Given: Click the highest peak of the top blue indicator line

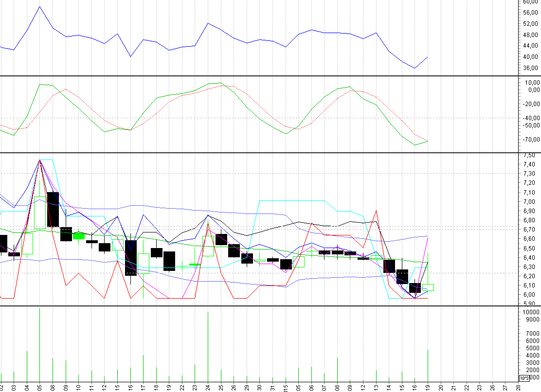Looking at the screenshot, I should pyautogui.click(x=40, y=7).
